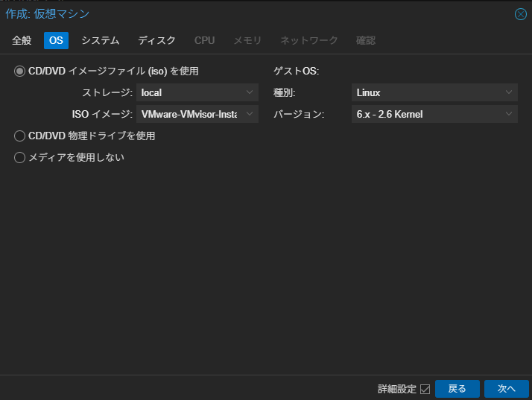Toggle the 詳細設定 checkbox

pyautogui.click(x=425, y=389)
